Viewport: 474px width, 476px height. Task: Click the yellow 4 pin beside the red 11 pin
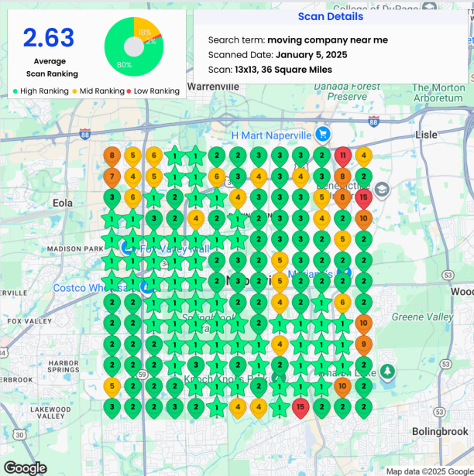coord(364,156)
